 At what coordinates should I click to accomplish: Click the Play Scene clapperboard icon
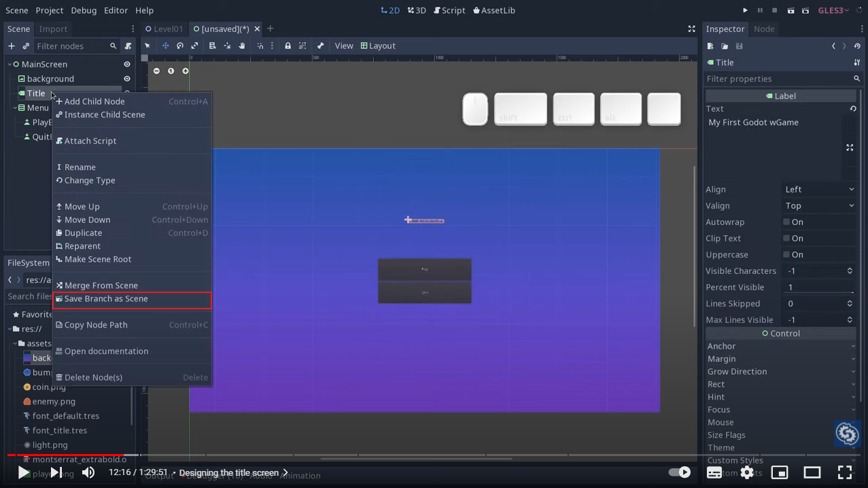pyautogui.click(x=791, y=10)
